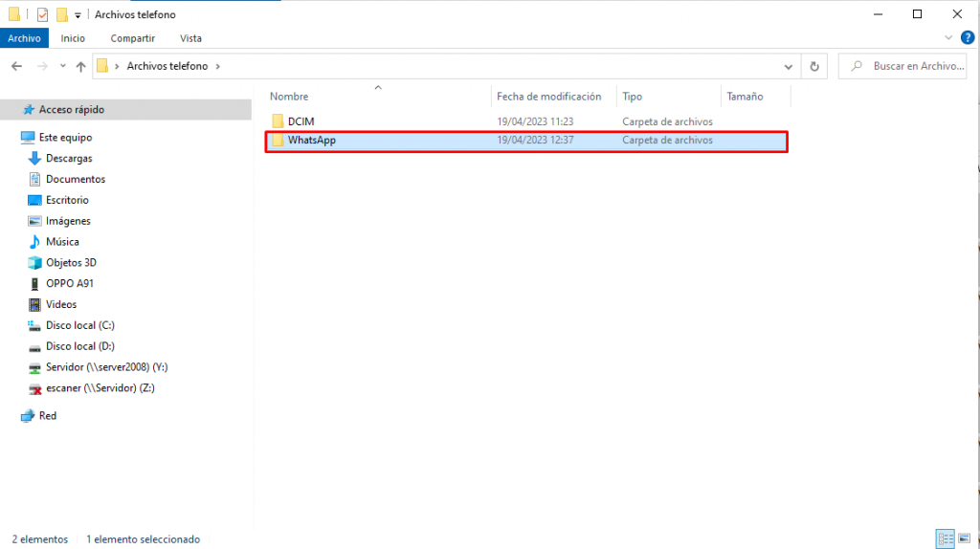
Task: Sort by Fecha de modificación column
Action: click(x=549, y=97)
